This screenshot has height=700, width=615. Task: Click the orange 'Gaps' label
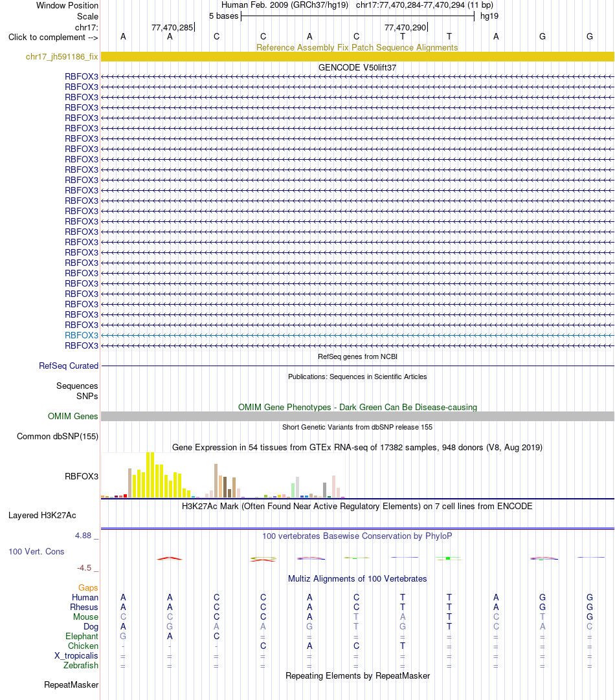(88, 587)
